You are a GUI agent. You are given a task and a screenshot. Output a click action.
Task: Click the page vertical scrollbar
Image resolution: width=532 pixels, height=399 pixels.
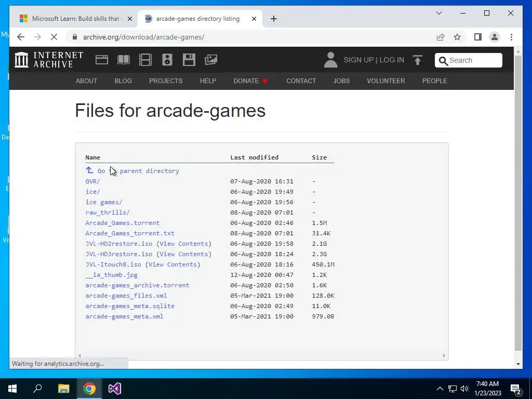[x=518, y=203]
